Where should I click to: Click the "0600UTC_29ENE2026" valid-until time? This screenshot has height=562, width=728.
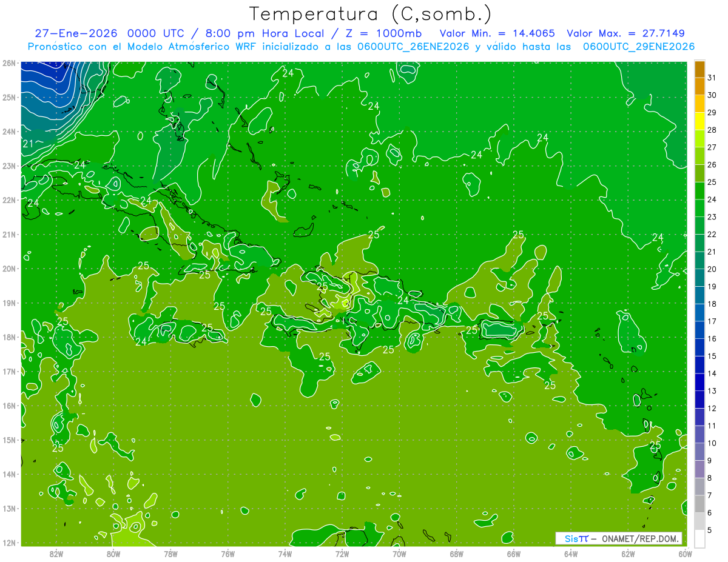point(639,47)
